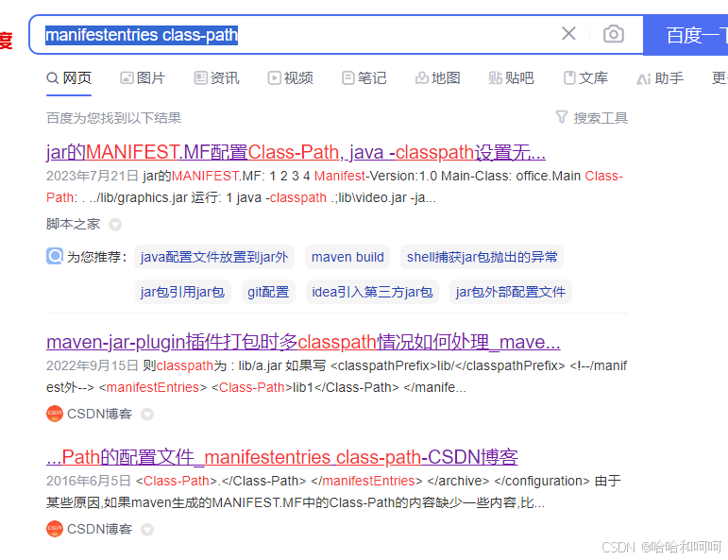
Task: Click the 贴吧 tab icon
Action: pyautogui.click(x=496, y=78)
